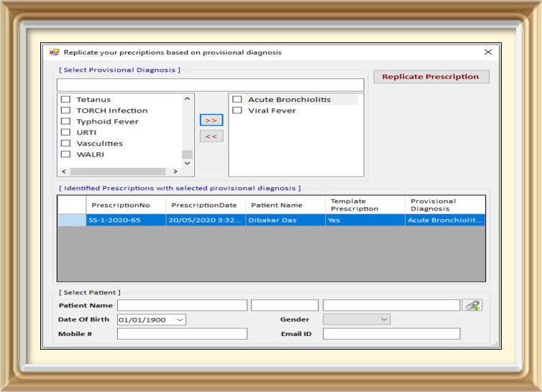Click the PrescriptionDate column header
542x392 pixels.
pos(203,205)
